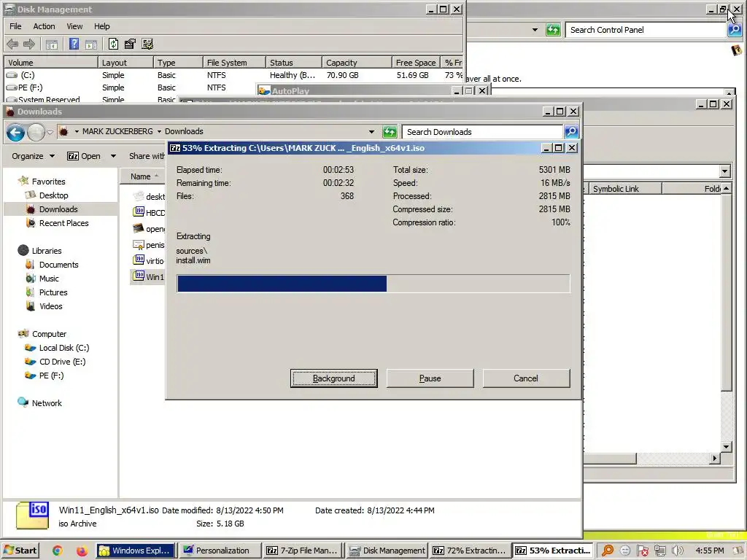747x560 pixels.
Task: Select Music library in navigation pane
Action: (49, 279)
